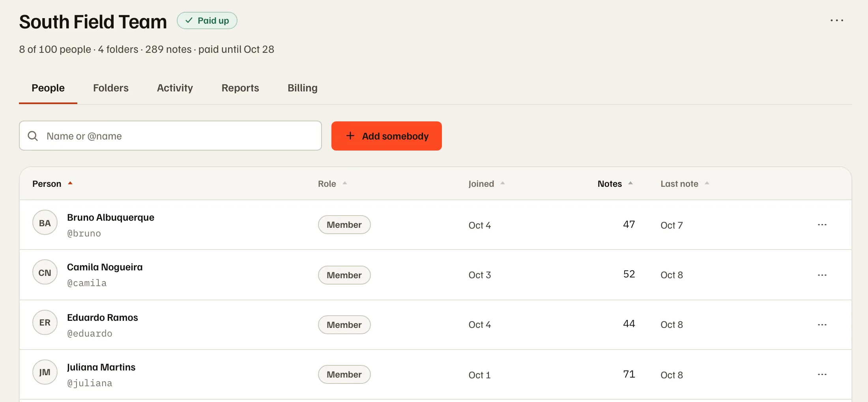Click the JM avatar for Juliana
Viewport: 868px width, 402px height.
(x=45, y=372)
